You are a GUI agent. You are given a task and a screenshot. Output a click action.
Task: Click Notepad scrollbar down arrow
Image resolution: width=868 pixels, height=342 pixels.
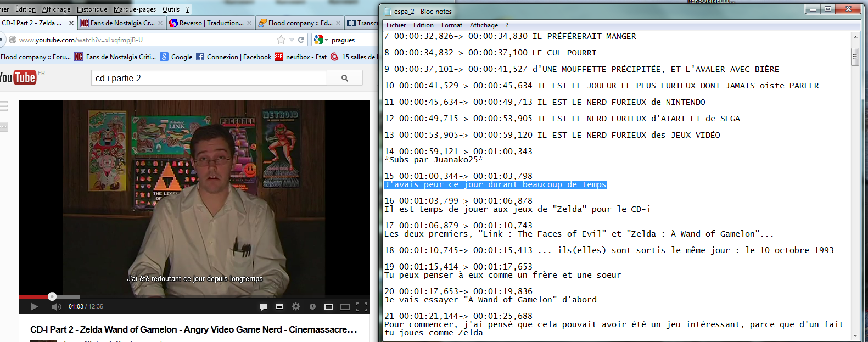coord(855,335)
